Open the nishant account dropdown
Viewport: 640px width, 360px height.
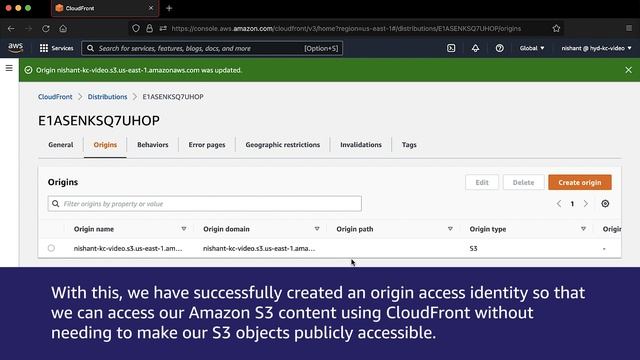point(596,48)
